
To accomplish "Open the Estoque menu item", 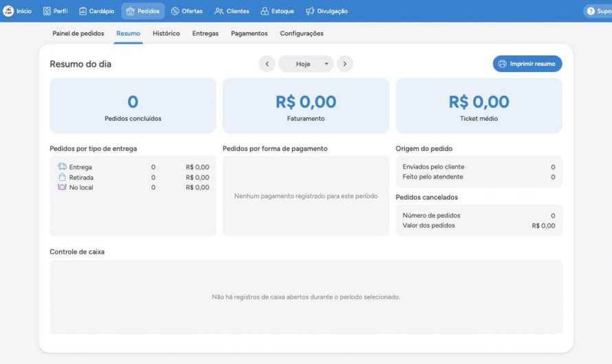I will (278, 11).
